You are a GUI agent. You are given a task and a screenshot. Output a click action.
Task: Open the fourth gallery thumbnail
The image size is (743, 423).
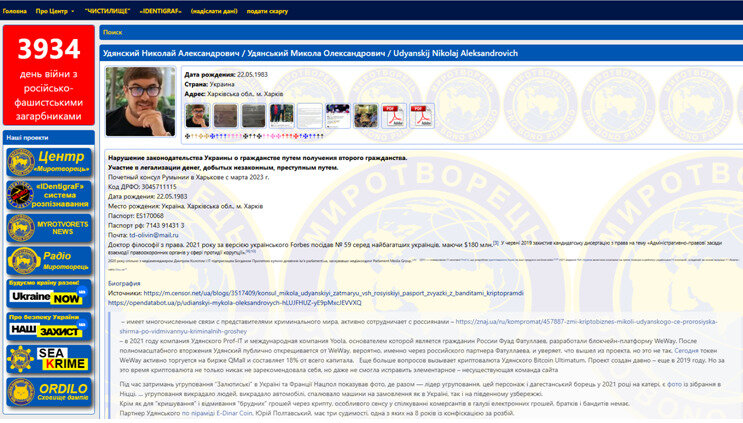281,116
